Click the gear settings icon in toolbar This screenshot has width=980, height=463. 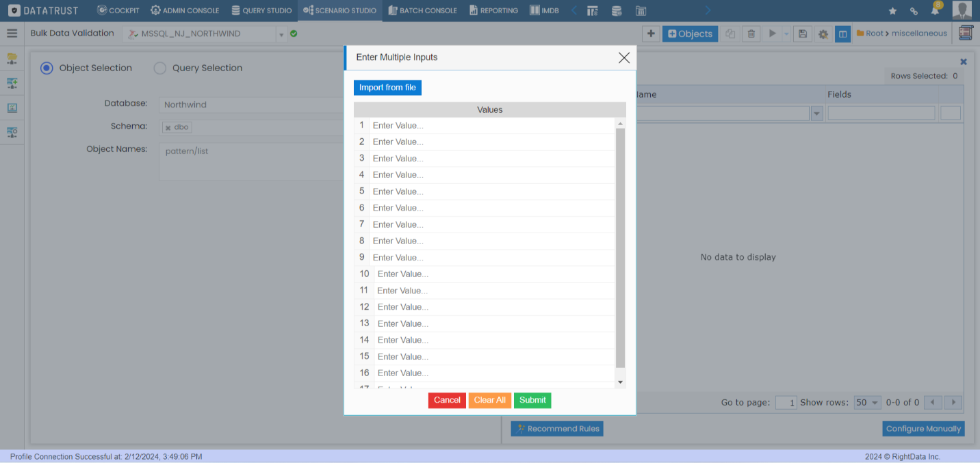point(823,34)
